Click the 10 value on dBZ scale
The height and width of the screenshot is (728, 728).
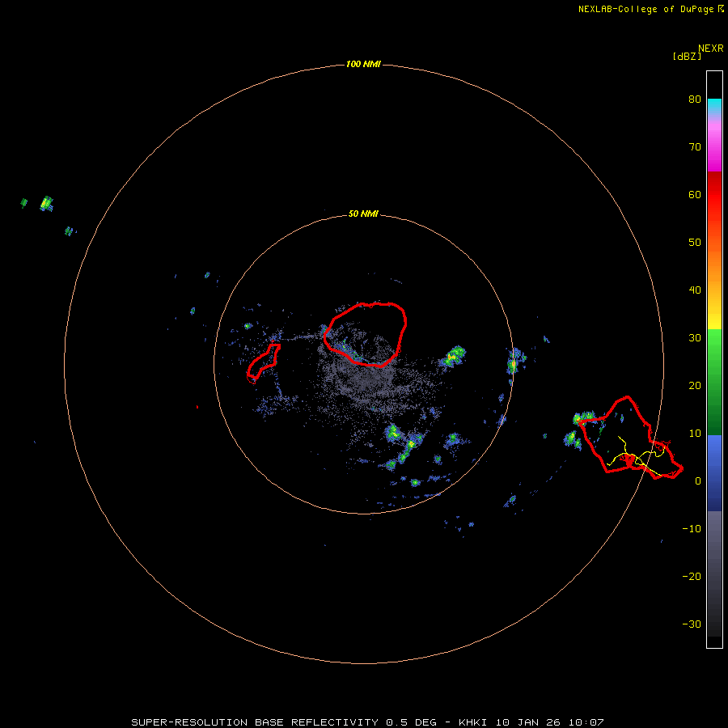695,434
